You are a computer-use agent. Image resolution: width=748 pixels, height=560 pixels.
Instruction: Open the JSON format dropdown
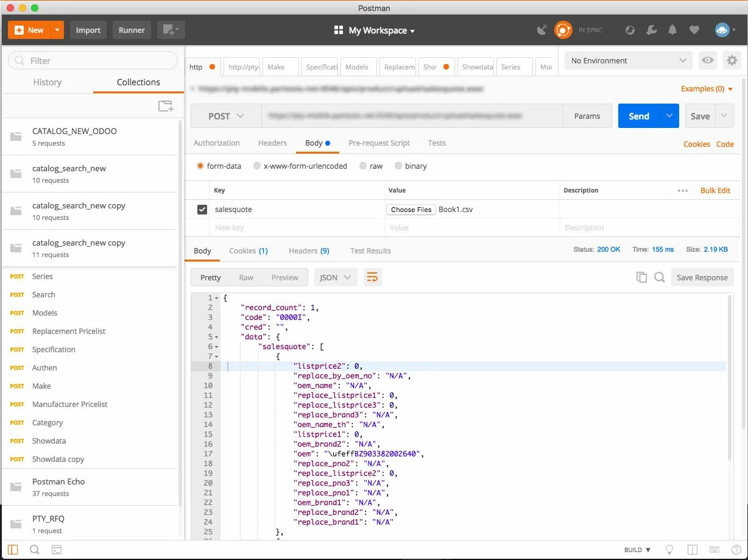(335, 277)
